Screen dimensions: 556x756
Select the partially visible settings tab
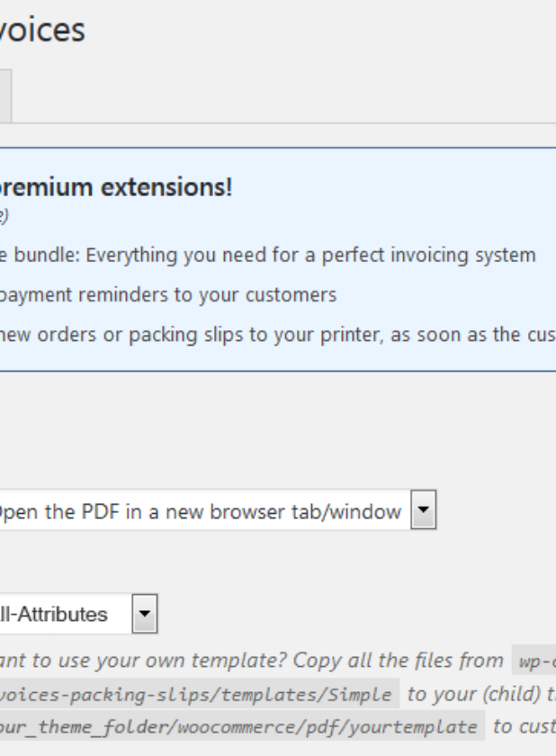click(5, 96)
